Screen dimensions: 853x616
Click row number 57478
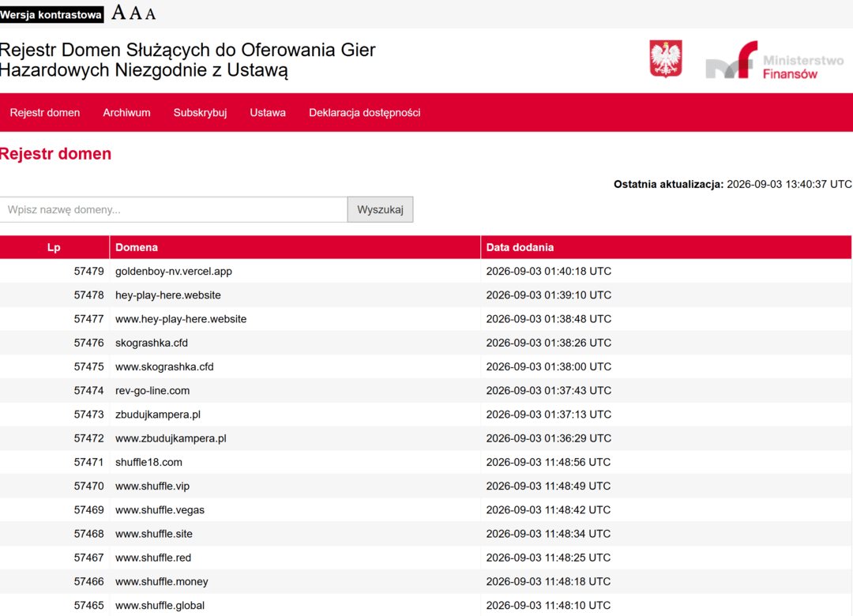pyautogui.click(x=88, y=295)
